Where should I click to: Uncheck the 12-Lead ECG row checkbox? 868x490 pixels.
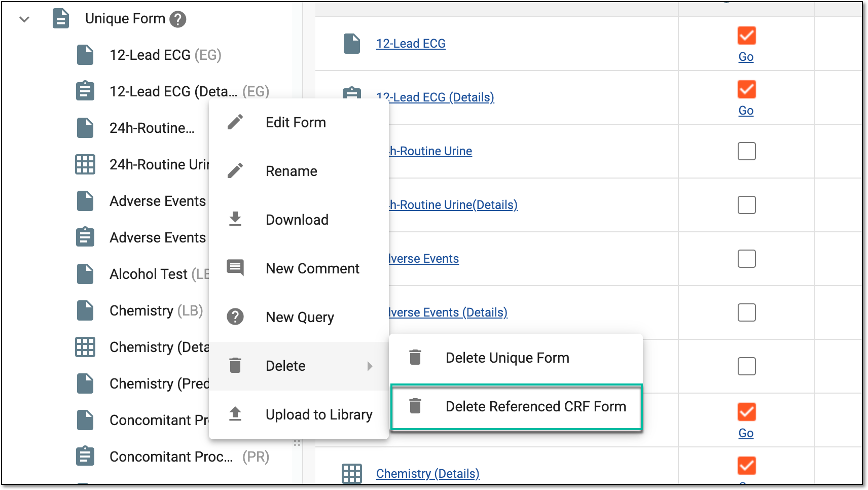point(747,36)
